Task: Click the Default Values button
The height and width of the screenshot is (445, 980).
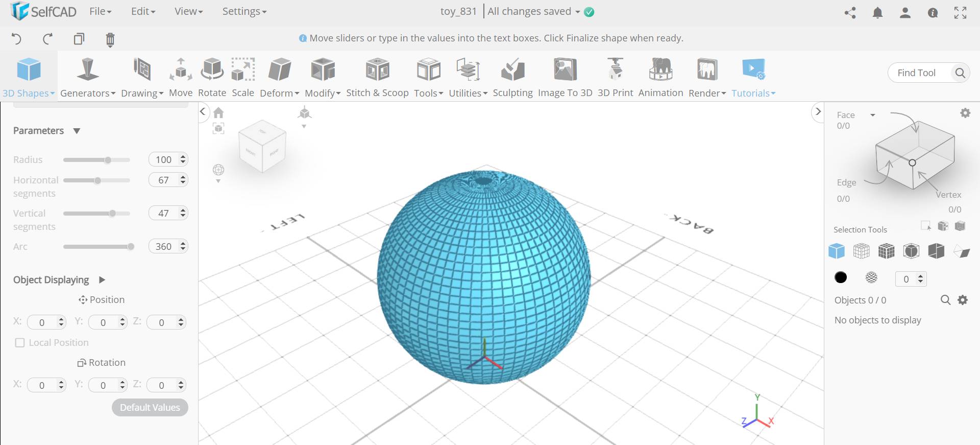Action: [150, 408]
